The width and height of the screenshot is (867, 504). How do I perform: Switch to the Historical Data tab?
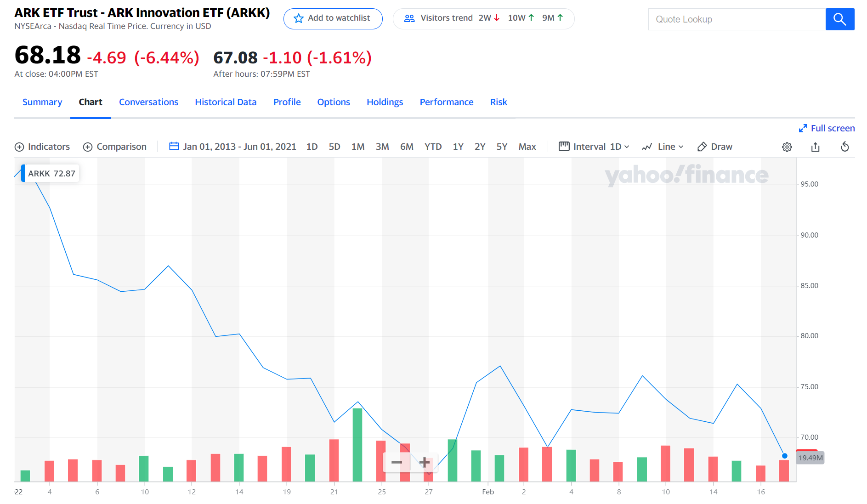point(226,102)
